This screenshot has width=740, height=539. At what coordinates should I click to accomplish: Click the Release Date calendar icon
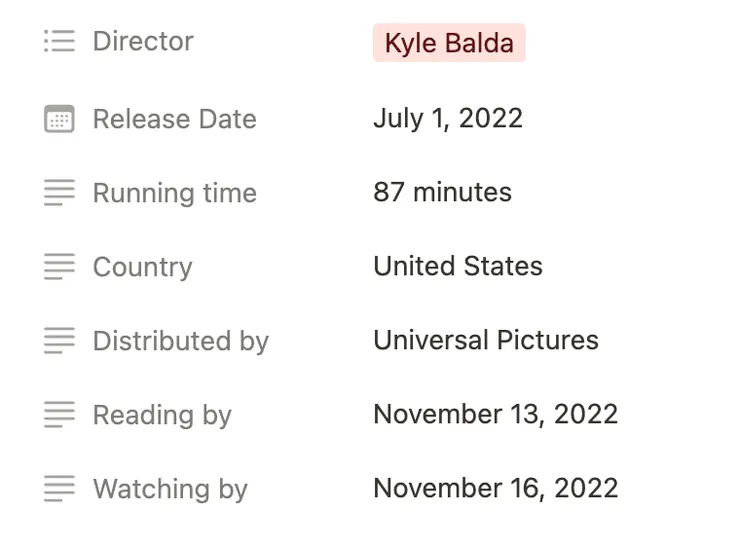tap(59, 119)
